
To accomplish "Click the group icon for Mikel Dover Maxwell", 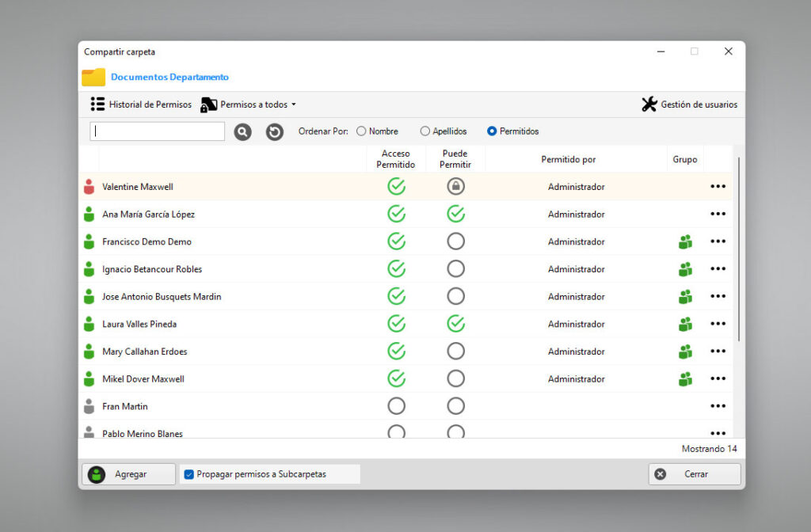I will [x=685, y=378].
